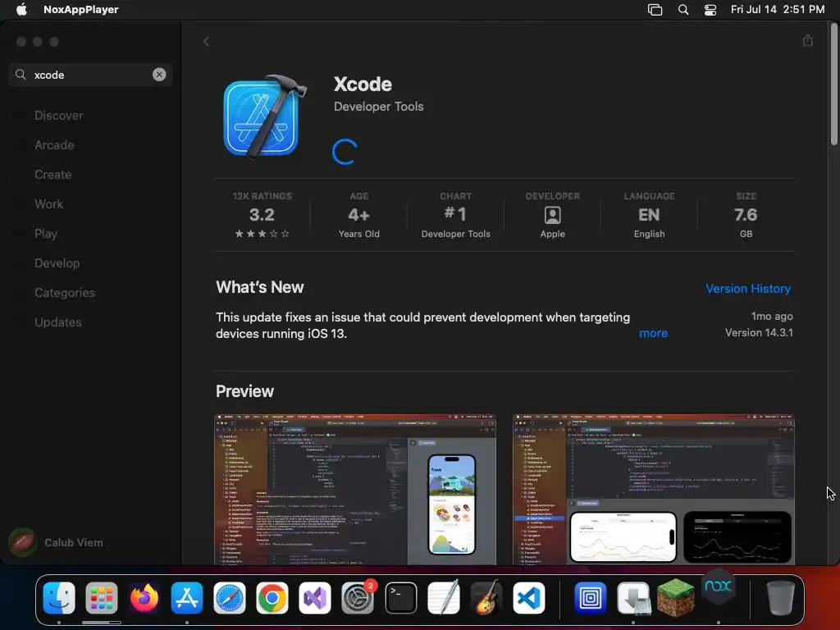Go to Arcade in sidebar

[x=54, y=144]
